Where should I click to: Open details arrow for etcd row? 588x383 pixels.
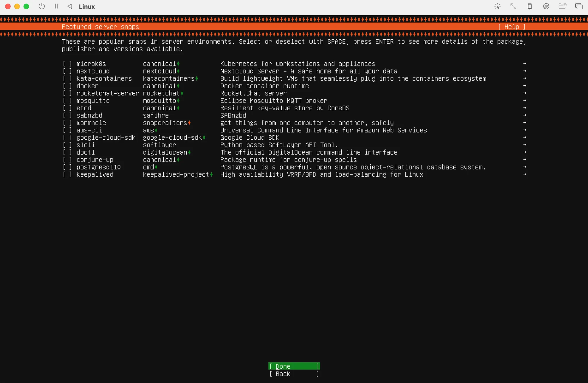point(525,108)
